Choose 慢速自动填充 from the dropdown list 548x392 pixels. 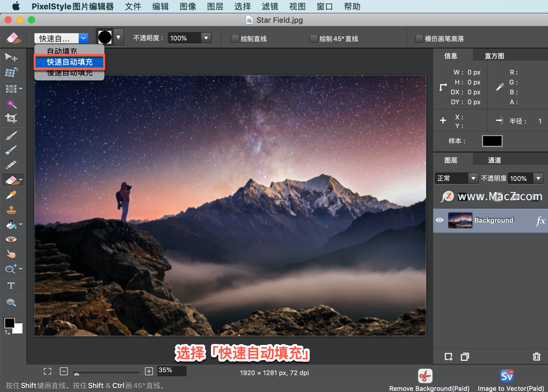(x=69, y=73)
